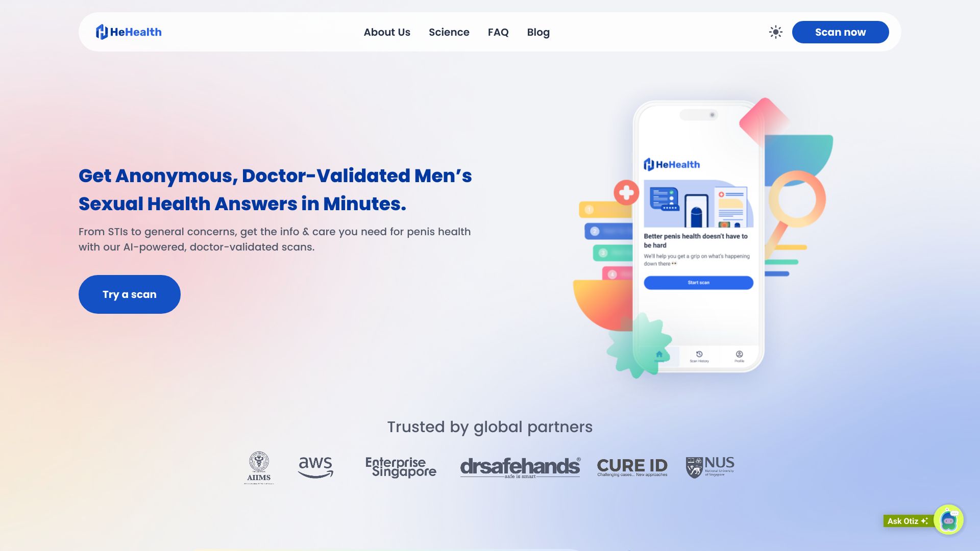Viewport: 980px width, 551px height.
Task: Expand the Blog navigation section
Action: pos(538,32)
